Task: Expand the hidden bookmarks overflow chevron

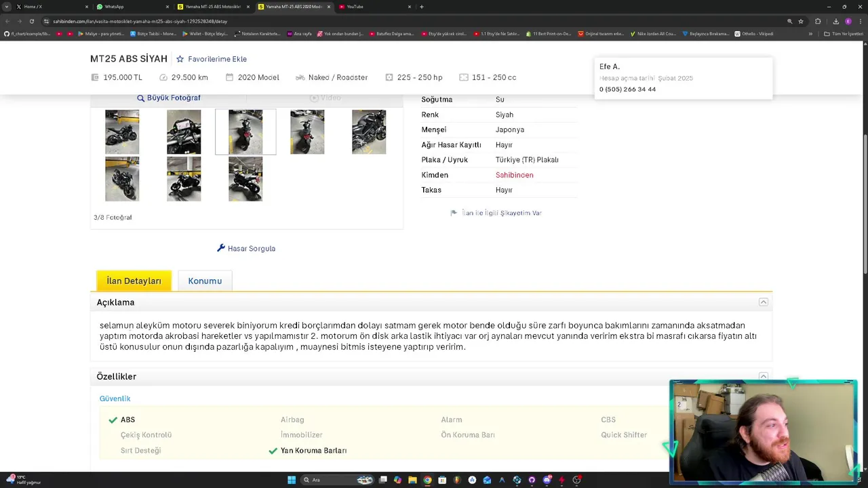Action: coord(810,34)
